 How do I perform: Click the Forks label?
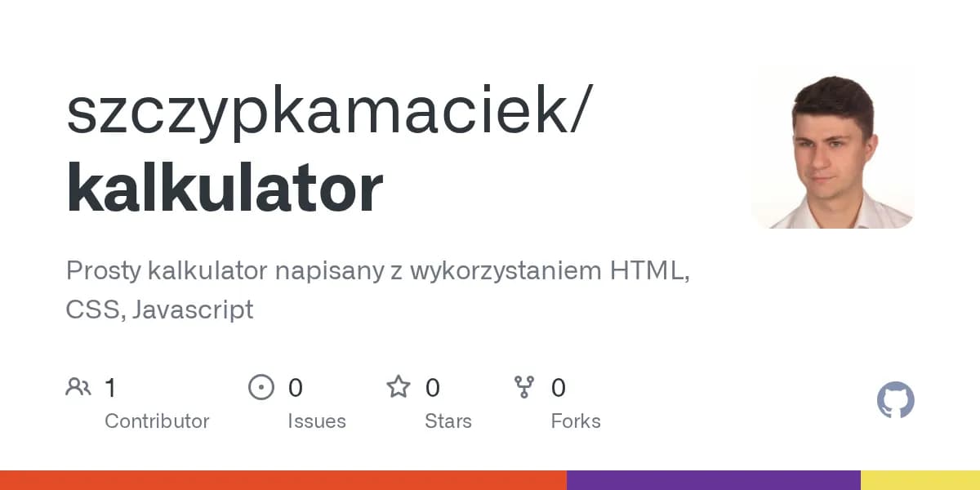pyautogui.click(x=576, y=421)
